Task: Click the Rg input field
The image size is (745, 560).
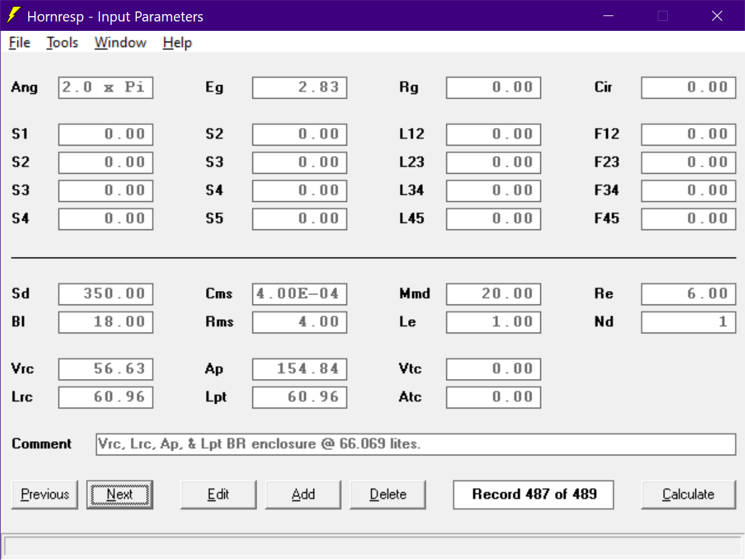Action: tap(493, 87)
